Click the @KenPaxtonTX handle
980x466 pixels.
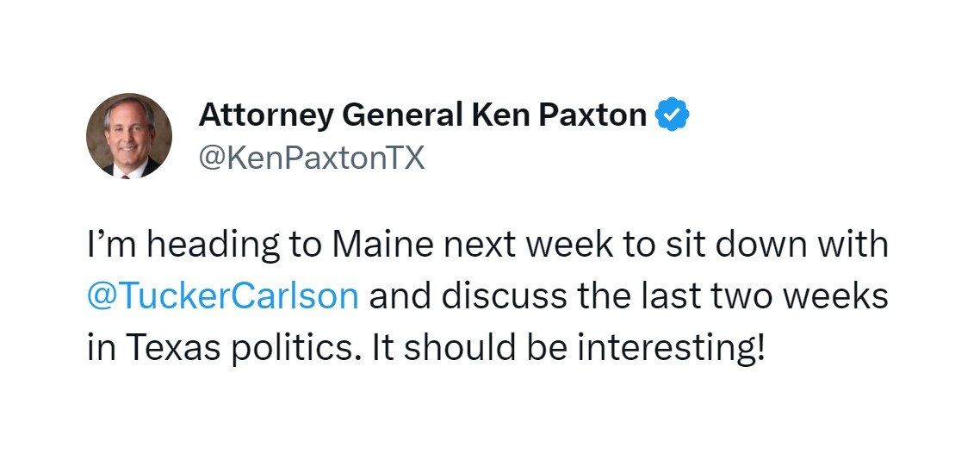pos(311,158)
